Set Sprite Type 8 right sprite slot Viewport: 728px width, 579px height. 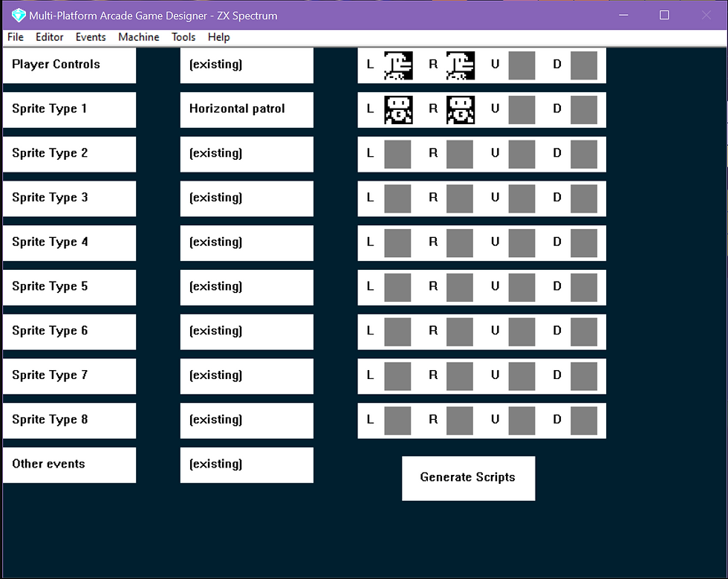coord(460,421)
